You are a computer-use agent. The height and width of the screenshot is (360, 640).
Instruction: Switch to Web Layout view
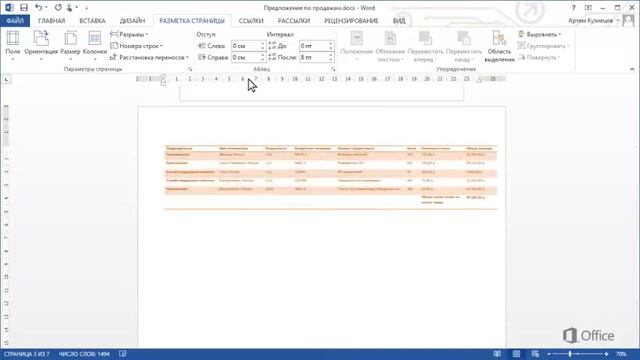(x=535, y=354)
